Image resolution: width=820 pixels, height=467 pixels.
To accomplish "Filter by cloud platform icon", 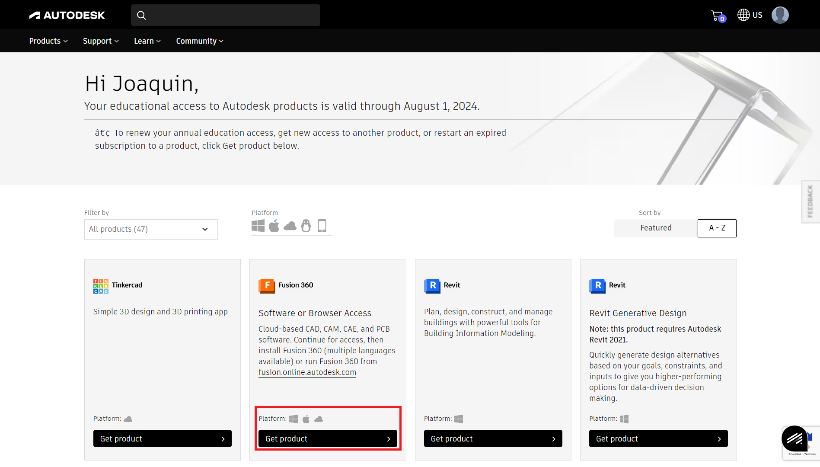I will [290, 226].
